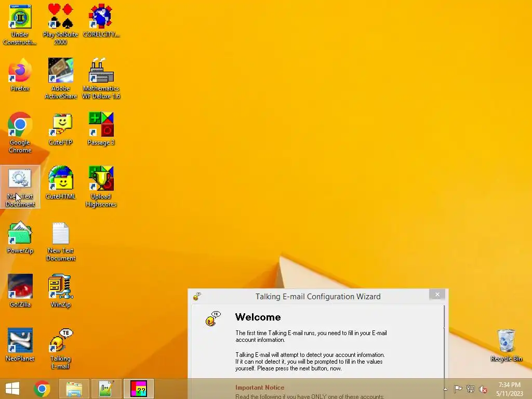532x399 pixels.
Task: Select the CuteHTML desktop icon
Action: tap(60, 183)
